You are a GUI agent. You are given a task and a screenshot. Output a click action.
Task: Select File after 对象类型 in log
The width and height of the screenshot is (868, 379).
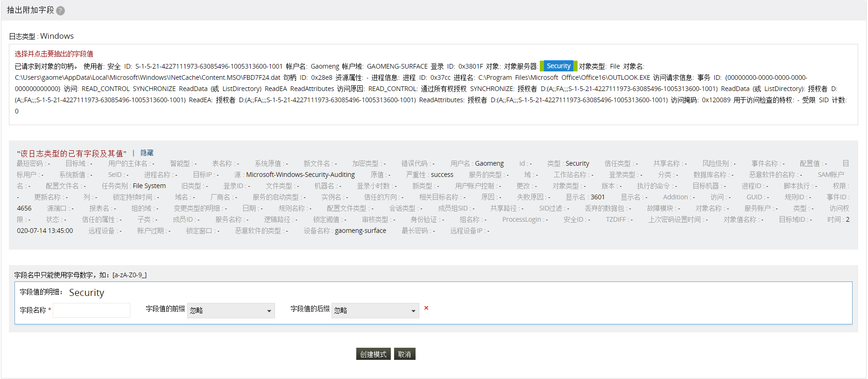point(615,67)
